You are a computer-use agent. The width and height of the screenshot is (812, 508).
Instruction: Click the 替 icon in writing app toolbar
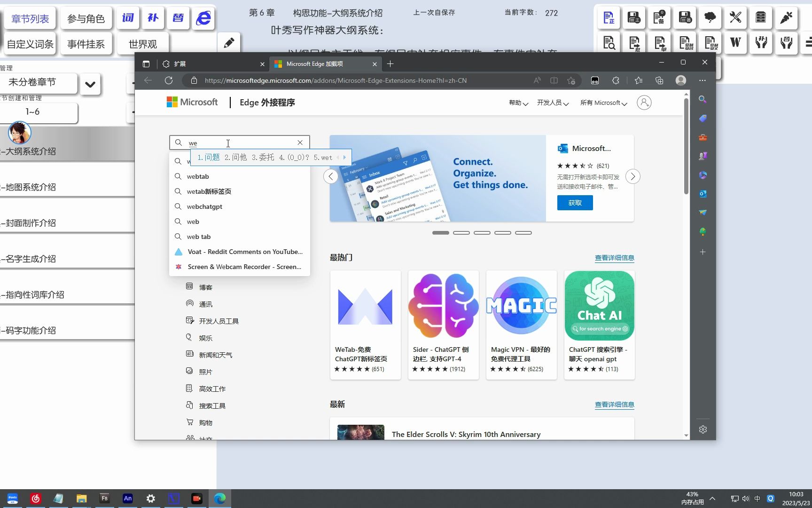(x=178, y=18)
